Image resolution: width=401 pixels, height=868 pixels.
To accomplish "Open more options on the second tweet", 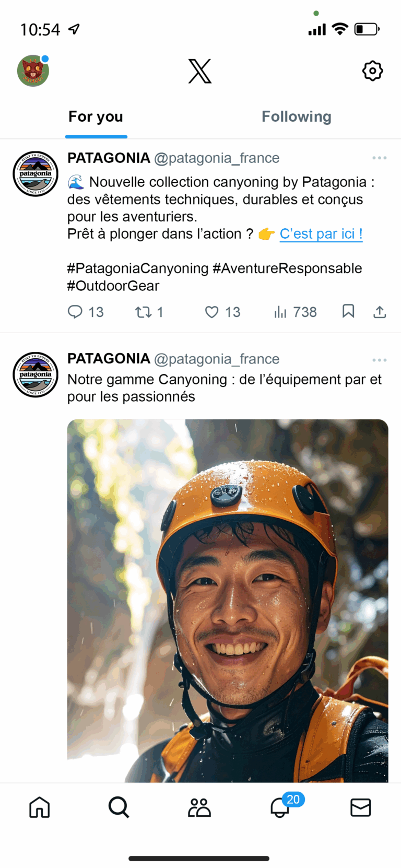I will point(380,359).
